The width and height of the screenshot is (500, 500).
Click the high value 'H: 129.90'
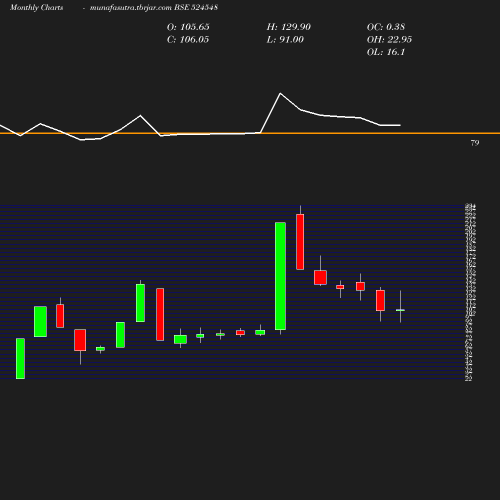(x=289, y=27)
